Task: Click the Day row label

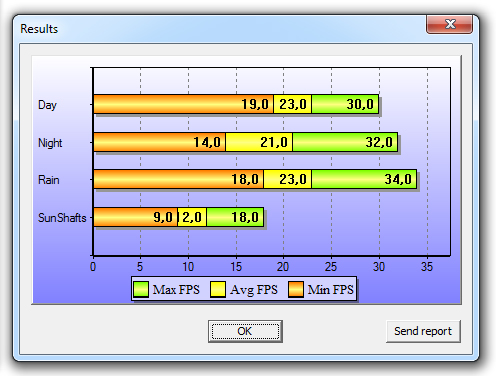Action: [x=47, y=105]
